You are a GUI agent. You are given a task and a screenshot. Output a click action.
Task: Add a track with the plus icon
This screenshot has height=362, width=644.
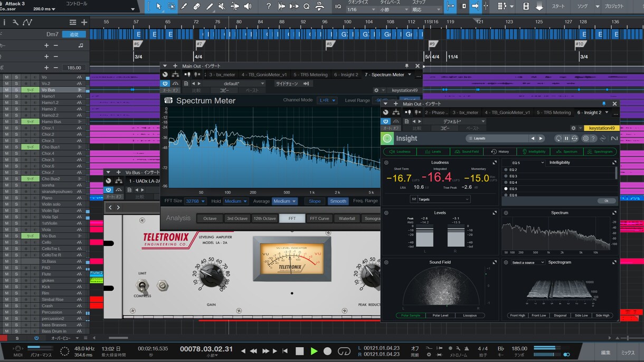[x=84, y=22]
